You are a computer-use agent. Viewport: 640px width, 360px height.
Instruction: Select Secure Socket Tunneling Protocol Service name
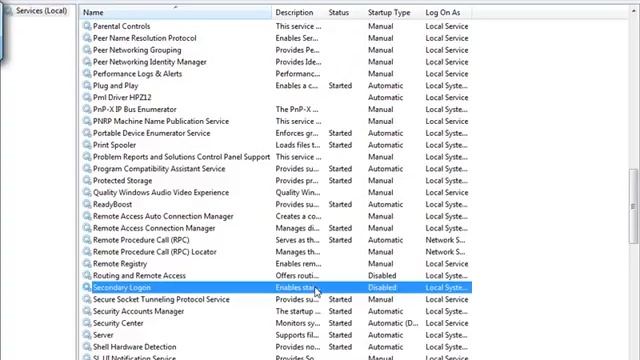coord(161,299)
